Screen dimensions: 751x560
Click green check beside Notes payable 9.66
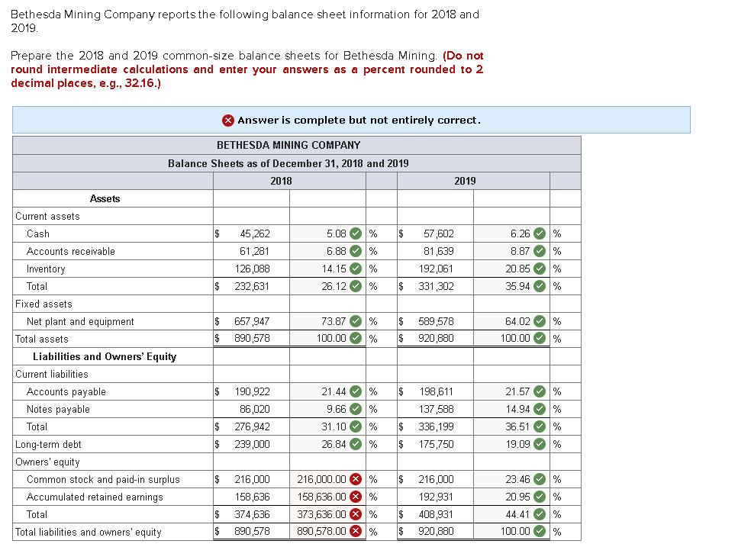click(356, 409)
